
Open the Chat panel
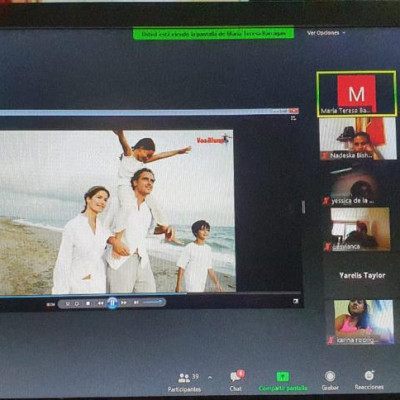point(237,381)
